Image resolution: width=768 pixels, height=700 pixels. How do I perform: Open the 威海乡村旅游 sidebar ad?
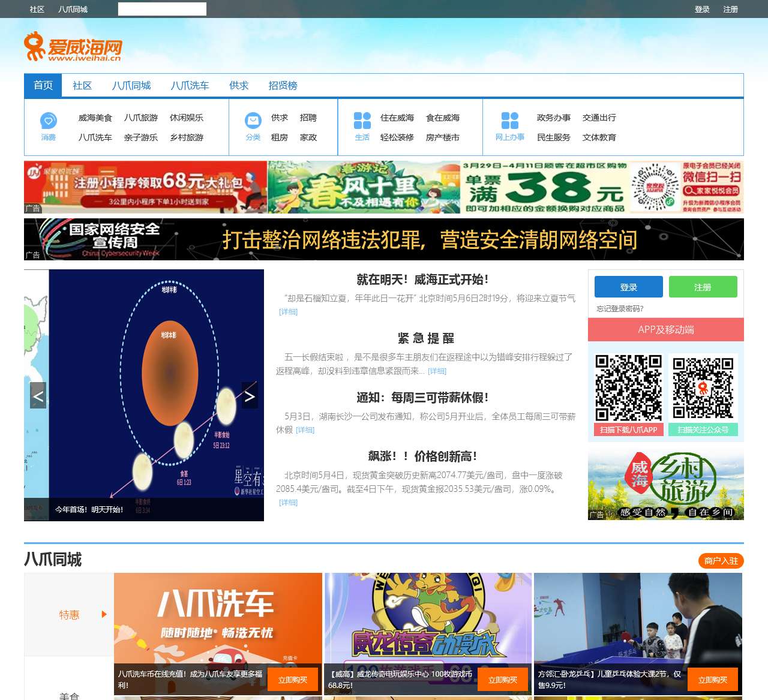[x=666, y=484]
